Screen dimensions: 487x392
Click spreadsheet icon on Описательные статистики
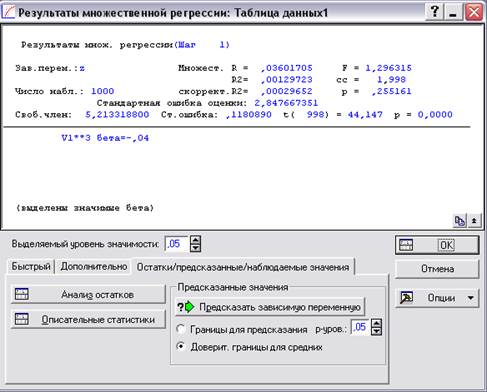pos(22,319)
